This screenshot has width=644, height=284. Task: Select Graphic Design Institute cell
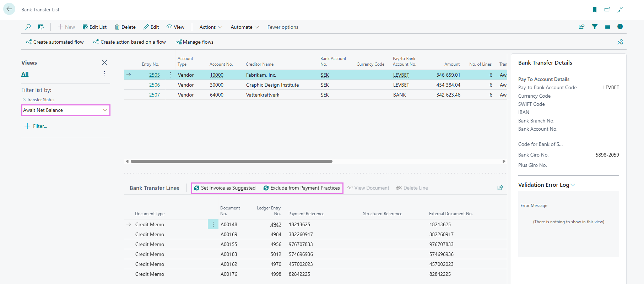point(272,85)
